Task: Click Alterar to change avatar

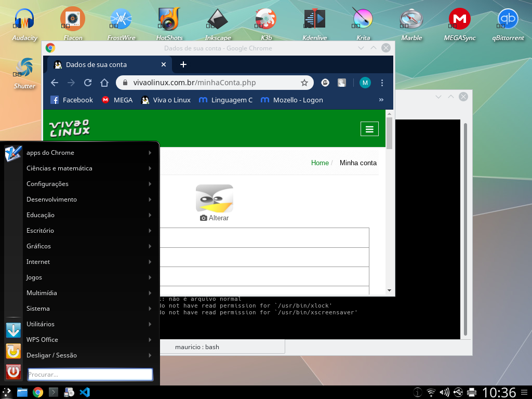Action: (215, 218)
